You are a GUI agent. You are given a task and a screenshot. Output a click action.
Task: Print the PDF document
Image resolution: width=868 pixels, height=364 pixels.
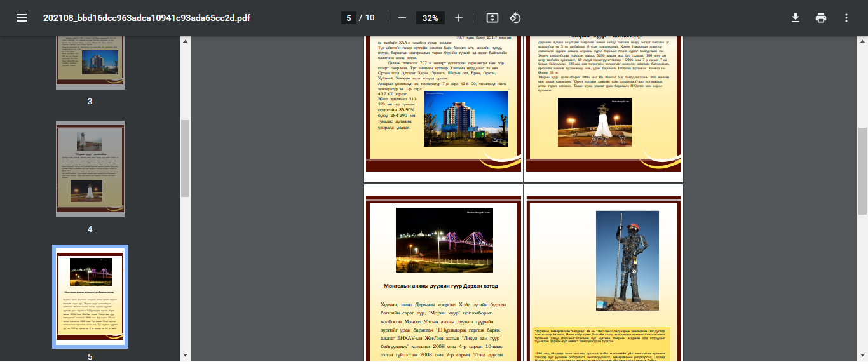[821, 18]
